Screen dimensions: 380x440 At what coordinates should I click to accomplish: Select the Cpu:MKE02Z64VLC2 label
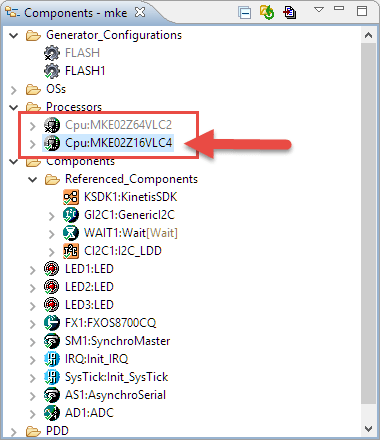click(x=118, y=125)
